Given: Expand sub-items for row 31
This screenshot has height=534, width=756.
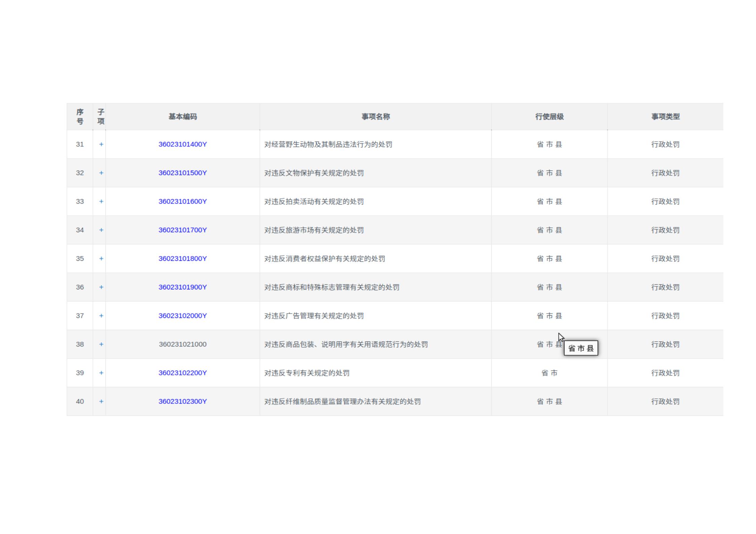Looking at the screenshot, I should tap(101, 144).
